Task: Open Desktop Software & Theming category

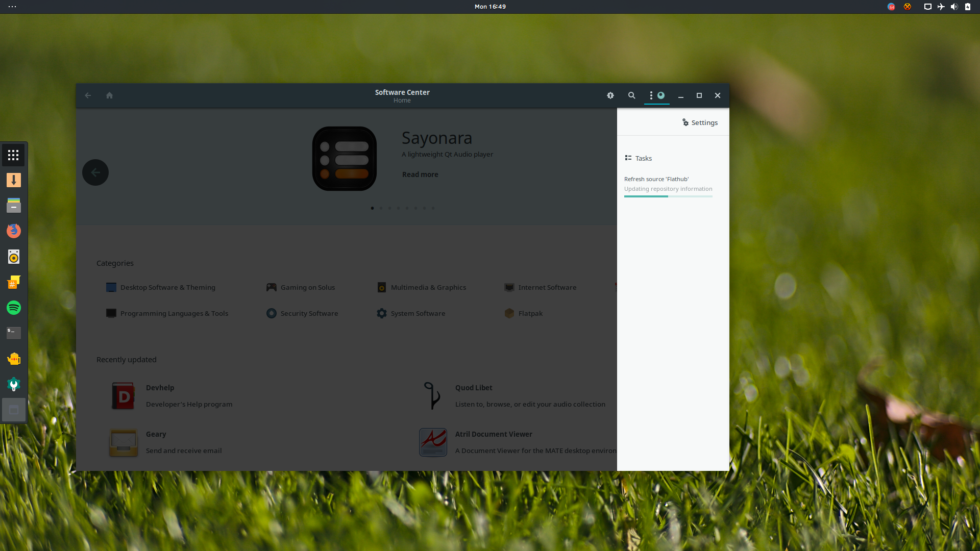Action: (x=161, y=287)
